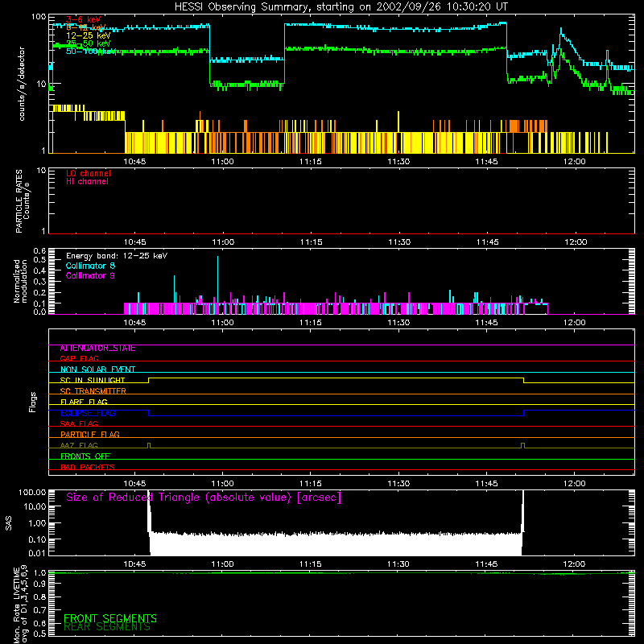Click the Normalized modulation axis label

pyautogui.click(x=20, y=281)
